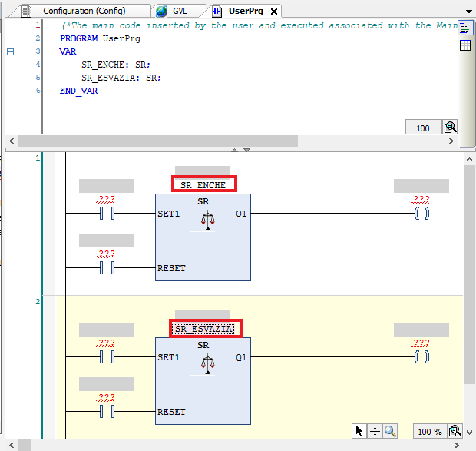Toggle SET1 contact in network 1

(x=107, y=214)
